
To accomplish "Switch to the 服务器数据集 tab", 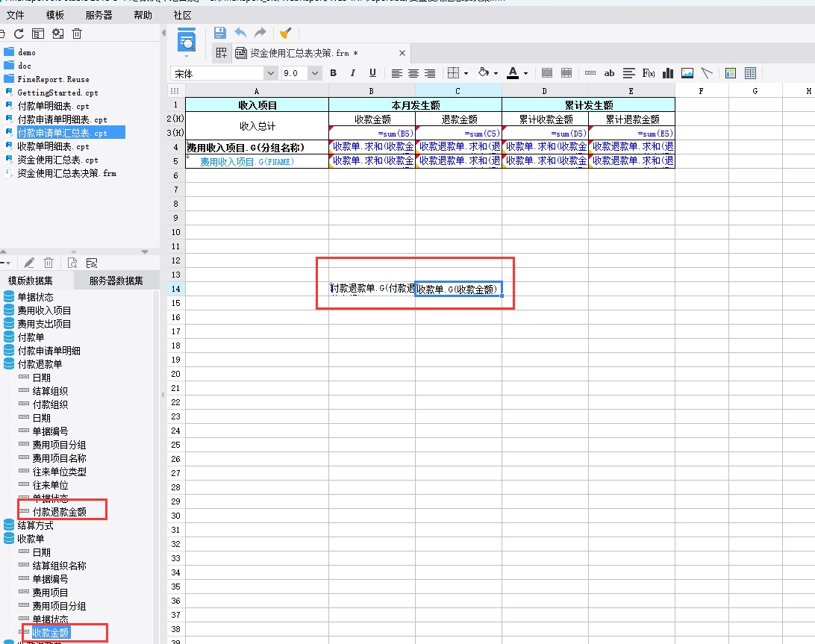I will pos(116,281).
